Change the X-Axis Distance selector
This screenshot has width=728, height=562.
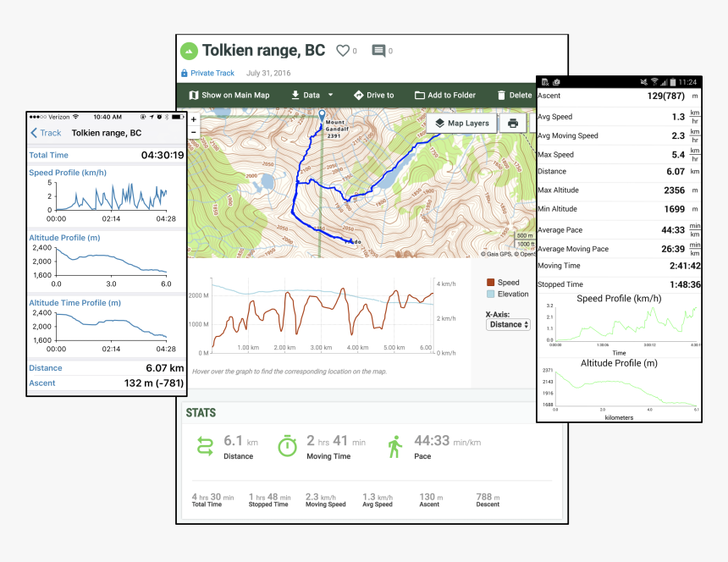point(508,324)
